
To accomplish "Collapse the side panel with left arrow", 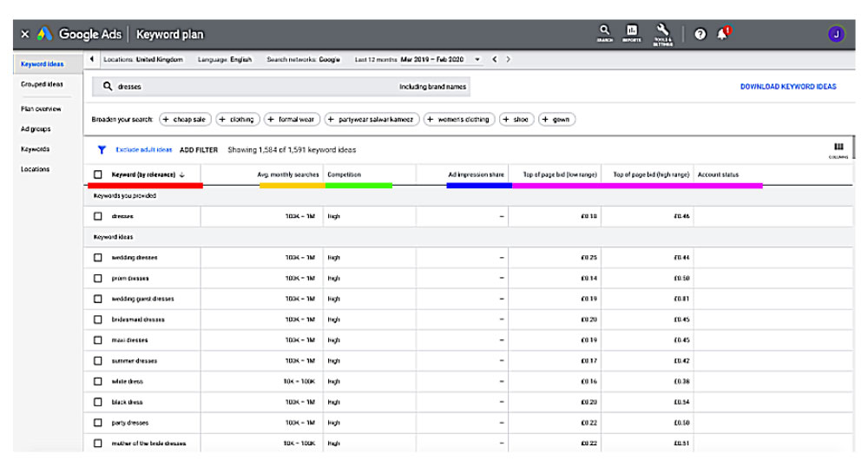I will point(93,59).
